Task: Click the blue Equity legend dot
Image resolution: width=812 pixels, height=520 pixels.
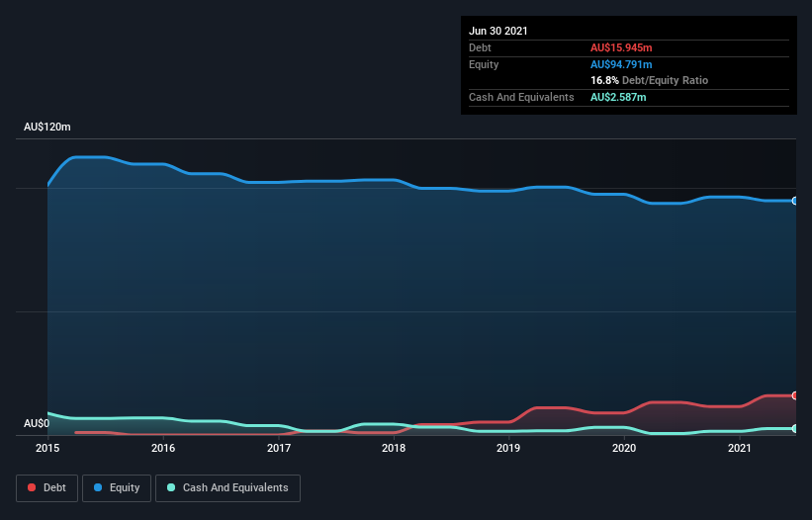Action: pos(98,487)
